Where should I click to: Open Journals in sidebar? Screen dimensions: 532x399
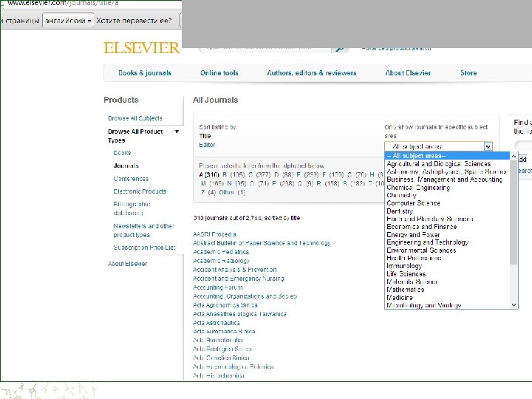[x=126, y=166]
